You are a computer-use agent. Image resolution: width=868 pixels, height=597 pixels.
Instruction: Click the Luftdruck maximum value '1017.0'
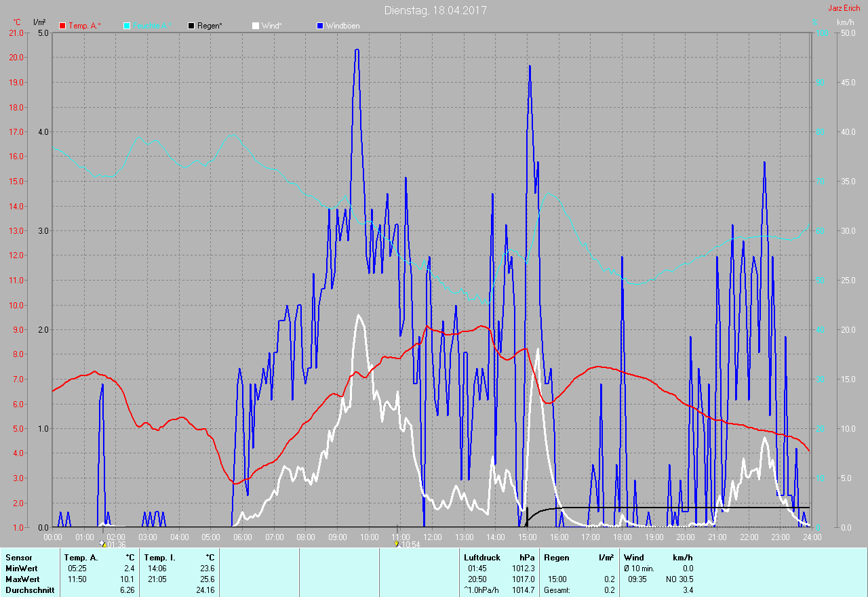[x=523, y=579]
